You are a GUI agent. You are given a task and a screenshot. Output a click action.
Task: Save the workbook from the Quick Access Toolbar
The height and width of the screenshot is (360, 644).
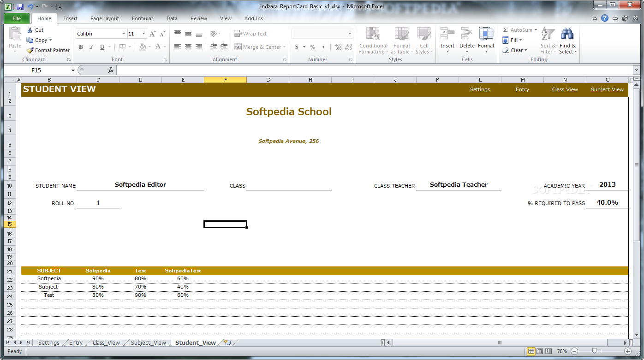[x=20, y=7]
